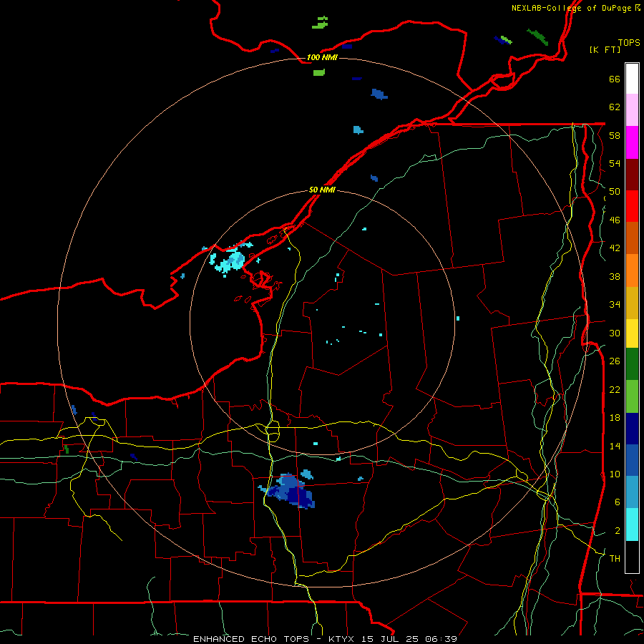Click the legend value 62
This screenshot has width=644, height=644.
point(615,107)
